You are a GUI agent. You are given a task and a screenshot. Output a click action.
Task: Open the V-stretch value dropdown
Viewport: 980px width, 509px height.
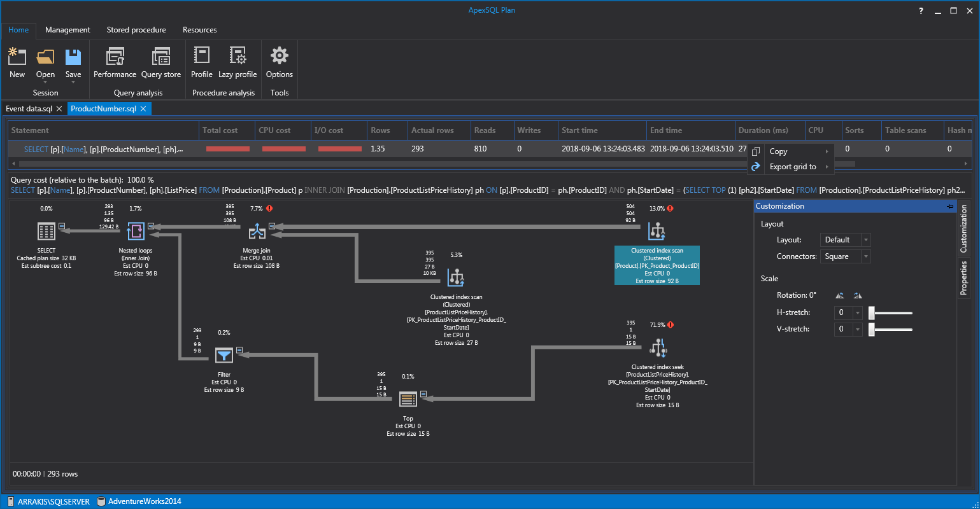(x=858, y=329)
